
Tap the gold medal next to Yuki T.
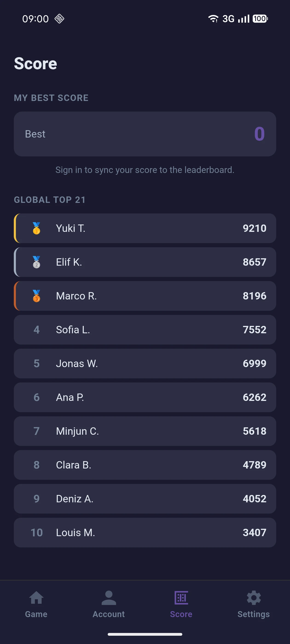(37, 228)
